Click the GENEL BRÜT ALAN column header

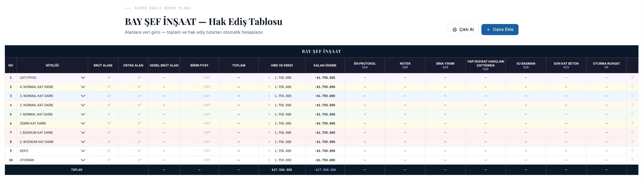point(164,65)
